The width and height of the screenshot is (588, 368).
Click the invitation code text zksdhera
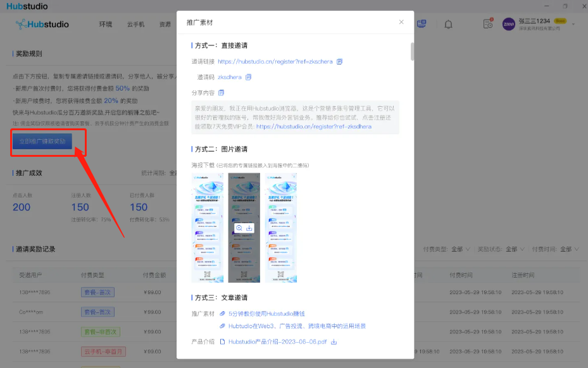230,77
